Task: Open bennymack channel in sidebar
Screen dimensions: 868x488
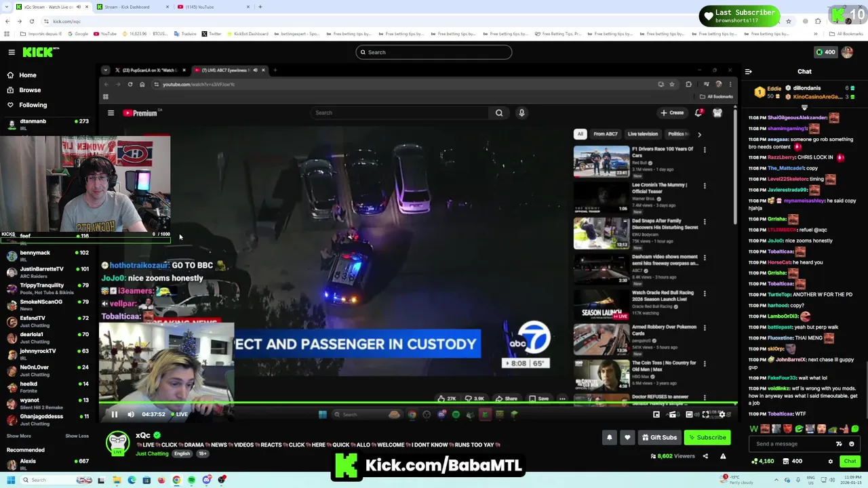Action: coord(47,256)
